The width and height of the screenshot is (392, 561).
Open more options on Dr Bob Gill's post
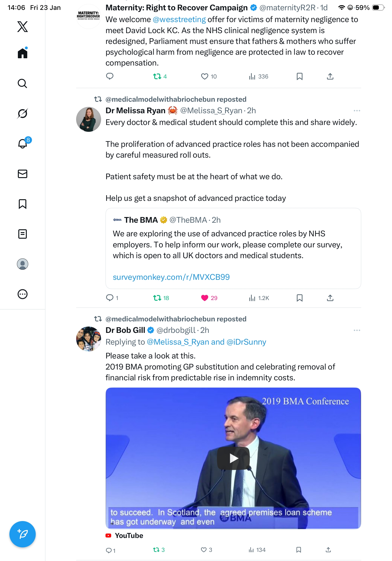(x=357, y=330)
